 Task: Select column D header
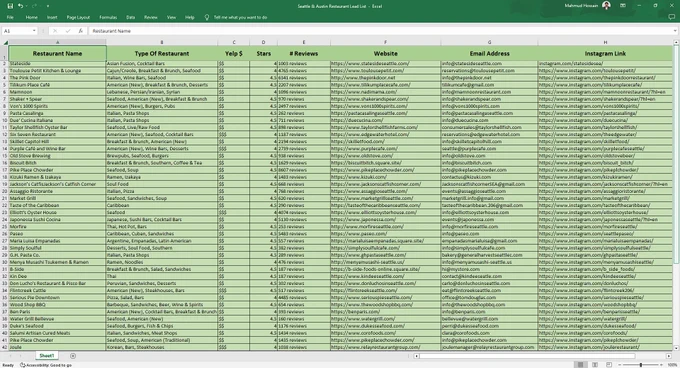pos(263,42)
